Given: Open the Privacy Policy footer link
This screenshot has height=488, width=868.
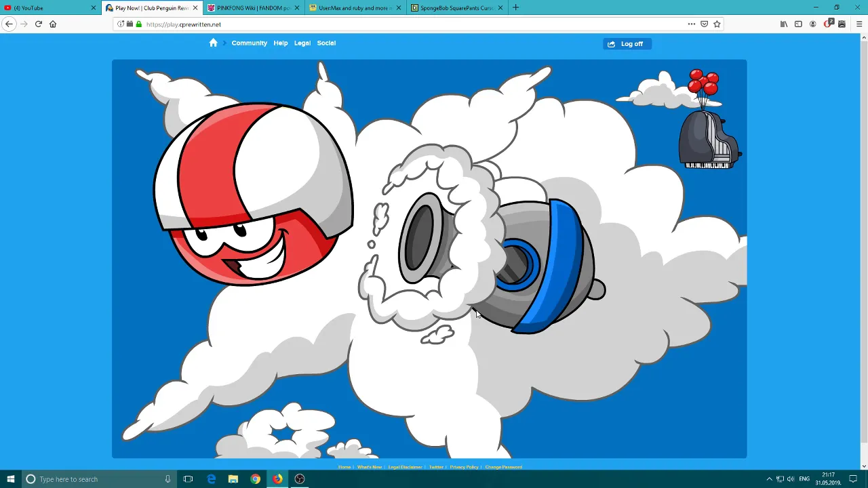Looking at the screenshot, I should [x=465, y=467].
